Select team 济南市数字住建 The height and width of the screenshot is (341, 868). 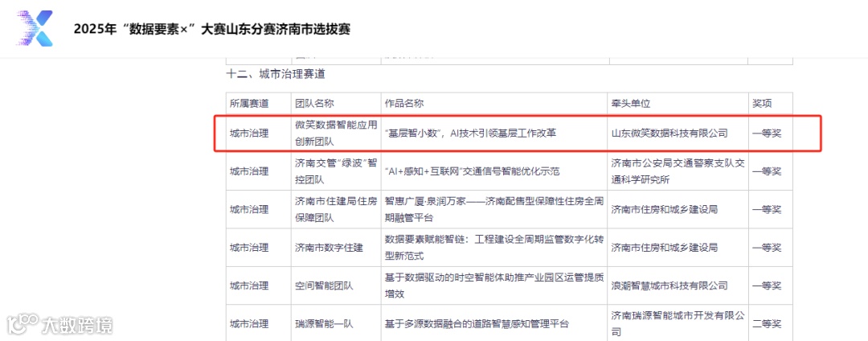tap(329, 248)
